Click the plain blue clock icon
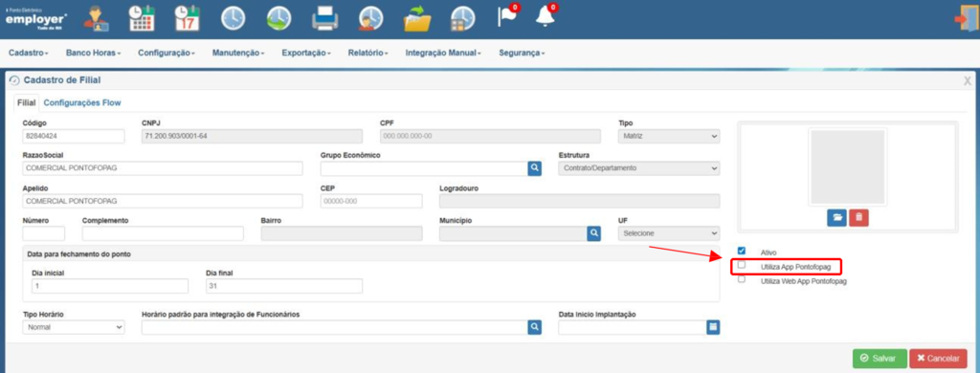 (x=233, y=19)
